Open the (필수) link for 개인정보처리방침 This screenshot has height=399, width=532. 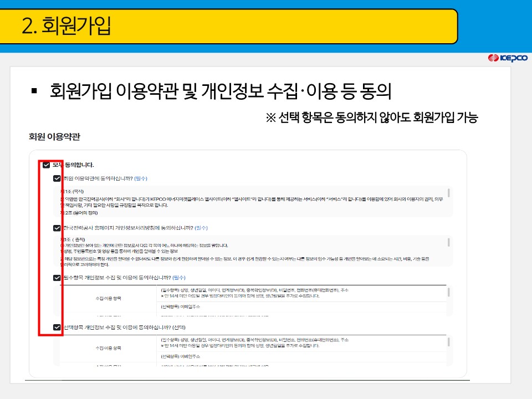pyautogui.click(x=201, y=227)
